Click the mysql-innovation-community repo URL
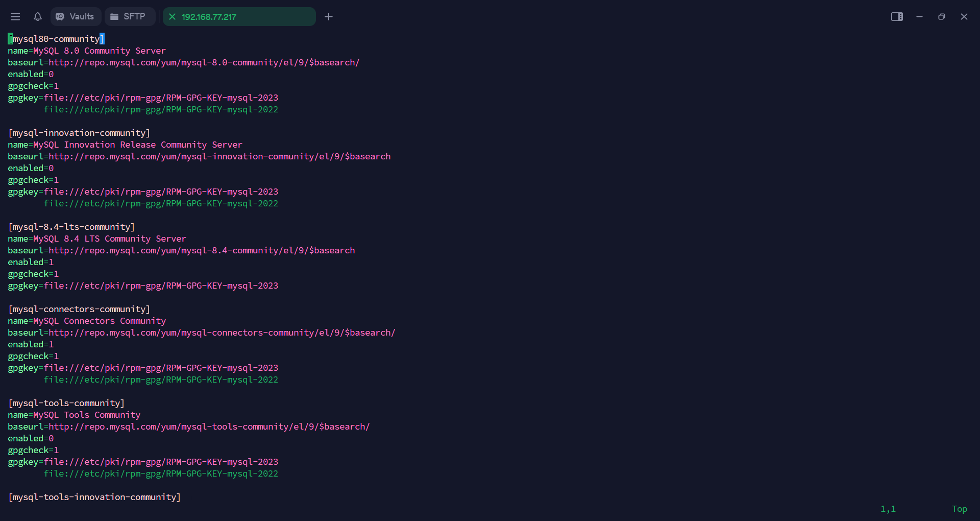The image size is (980, 521). tap(219, 156)
